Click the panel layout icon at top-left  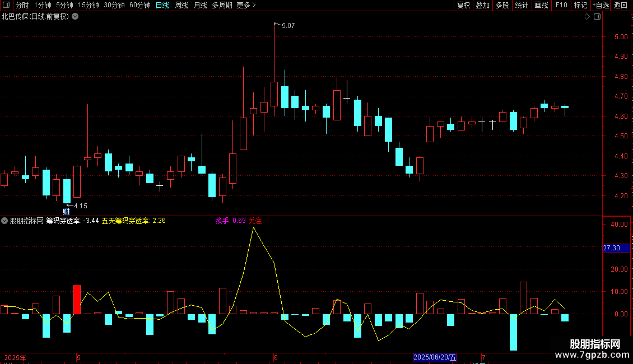click(x=6, y=5)
